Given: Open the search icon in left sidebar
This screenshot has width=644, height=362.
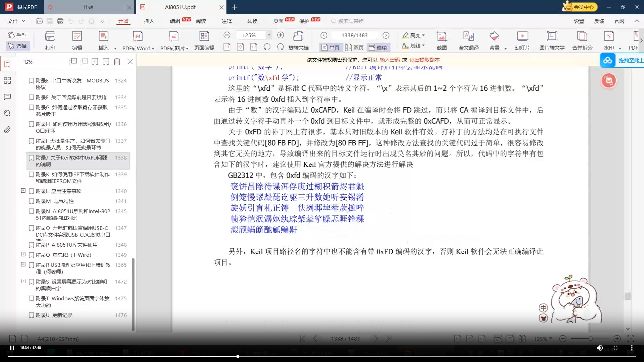Looking at the screenshot, I should click(x=7, y=113).
